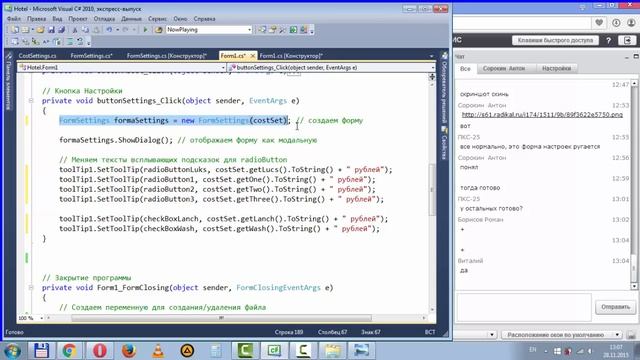640x360 pixels.
Task: Switch to Form1.cs [Конструктор] tab
Action: tap(291, 56)
